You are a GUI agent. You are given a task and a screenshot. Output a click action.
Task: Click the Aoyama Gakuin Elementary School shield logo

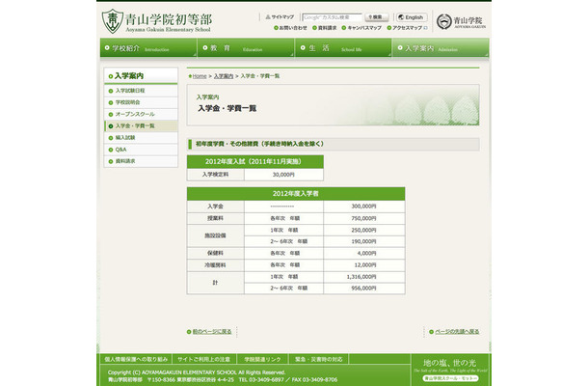click(x=112, y=21)
